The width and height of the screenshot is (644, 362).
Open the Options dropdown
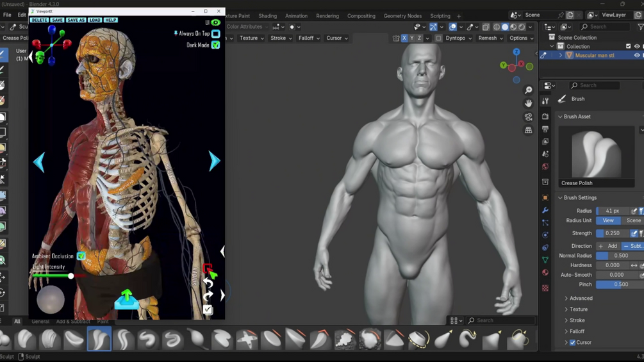pos(521,38)
